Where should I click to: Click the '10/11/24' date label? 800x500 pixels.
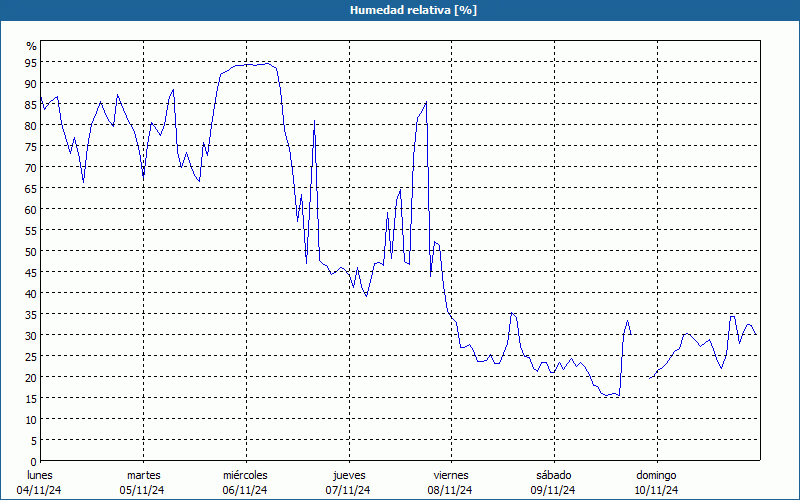click(x=657, y=490)
